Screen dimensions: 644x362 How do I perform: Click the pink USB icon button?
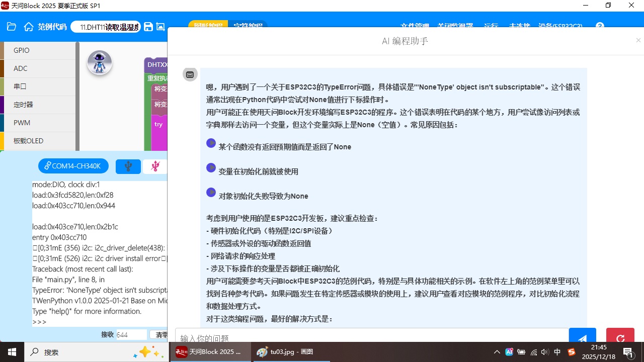coord(155,166)
